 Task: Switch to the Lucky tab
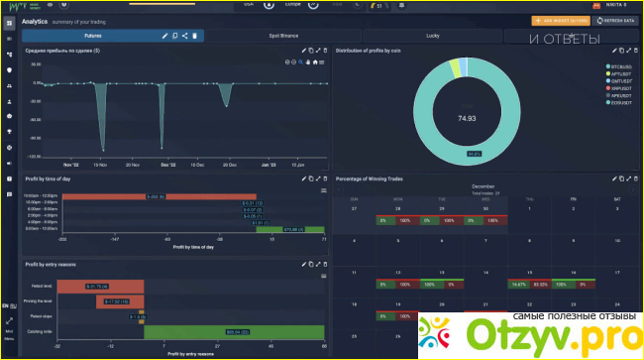(x=433, y=36)
